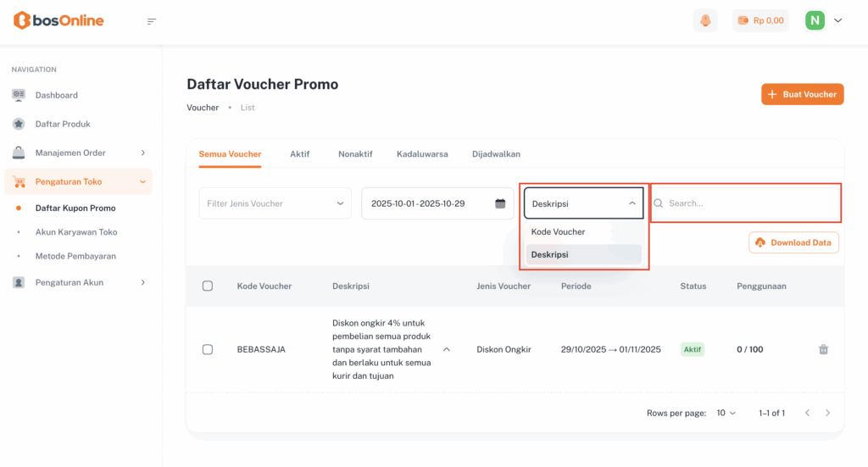The width and height of the screenshot is (868, 467).
Task: Open the N user avatar
Action: click(815, 20)
